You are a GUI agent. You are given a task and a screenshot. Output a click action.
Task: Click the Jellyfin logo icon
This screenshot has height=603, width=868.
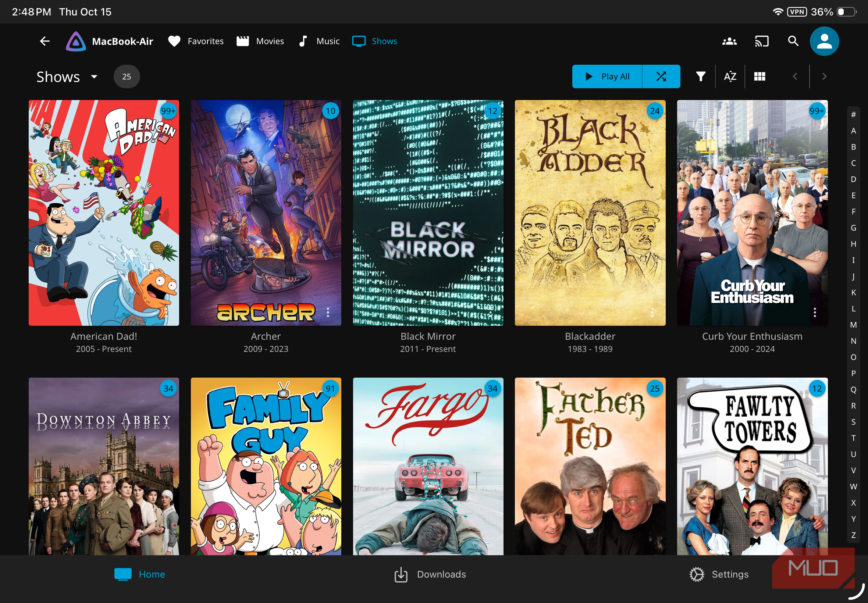tap(76, 41)
